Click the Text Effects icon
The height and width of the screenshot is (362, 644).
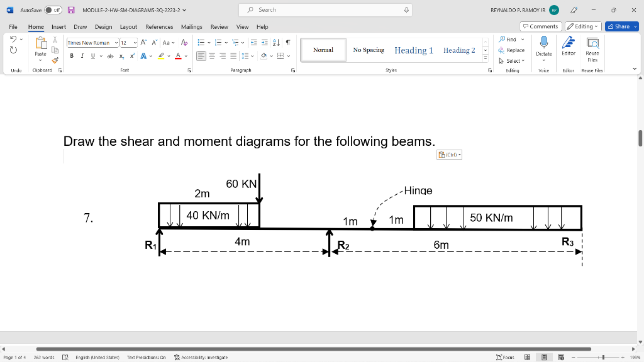tap(143, 56)
